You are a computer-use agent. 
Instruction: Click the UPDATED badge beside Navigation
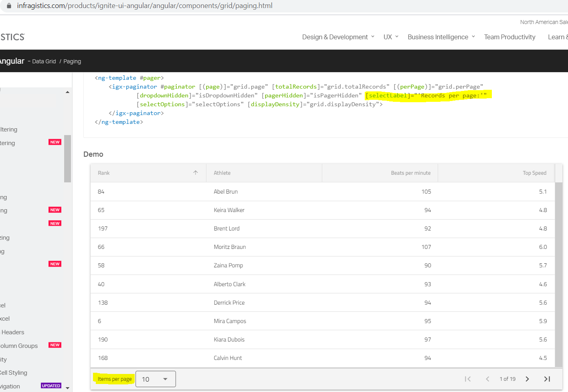(51, 386)
